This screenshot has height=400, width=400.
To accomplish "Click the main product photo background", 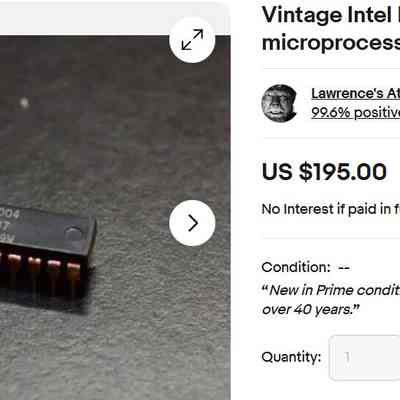I will coord(115,133).
